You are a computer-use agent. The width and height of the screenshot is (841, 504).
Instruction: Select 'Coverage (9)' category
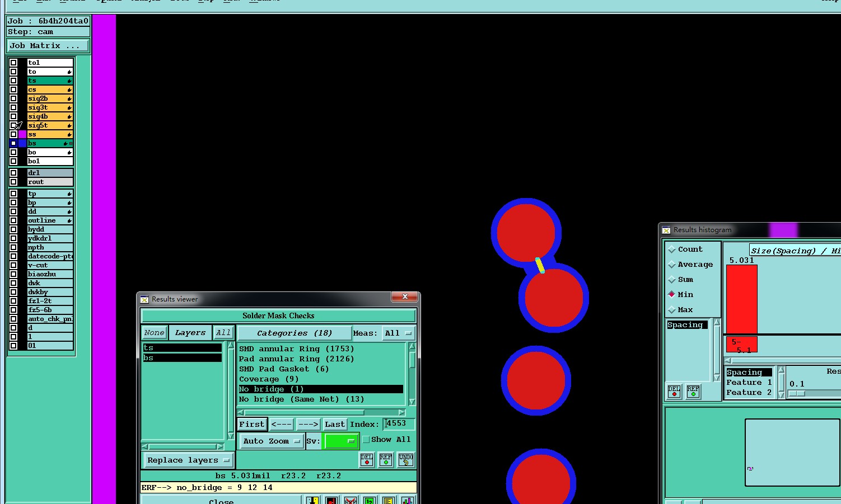click(x=321, y=379)
